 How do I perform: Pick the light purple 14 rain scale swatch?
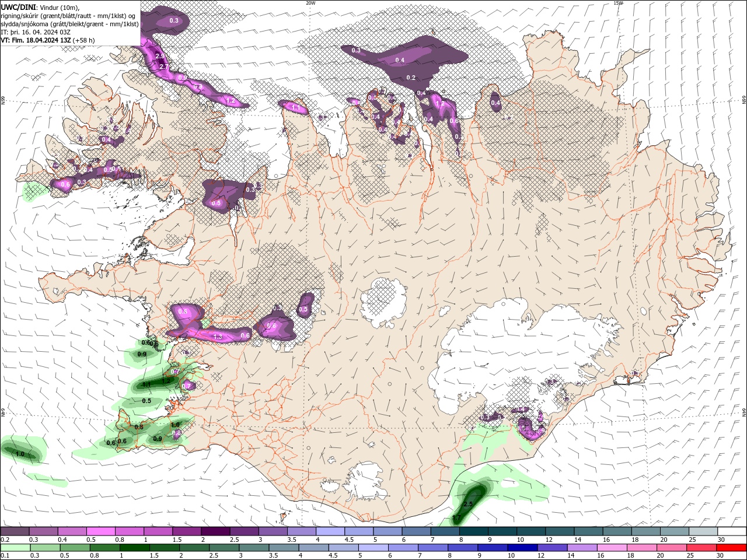click(x=582, y=548)
